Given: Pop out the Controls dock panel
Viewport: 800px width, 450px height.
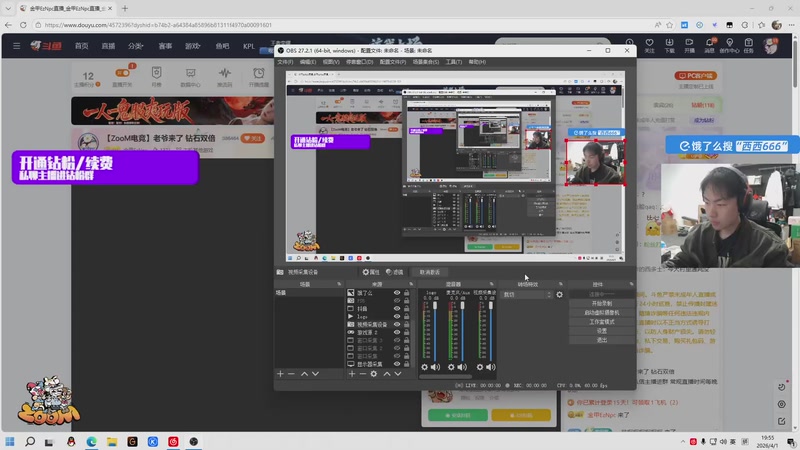Looking at the screenshot, I should (x=632, y=284).
